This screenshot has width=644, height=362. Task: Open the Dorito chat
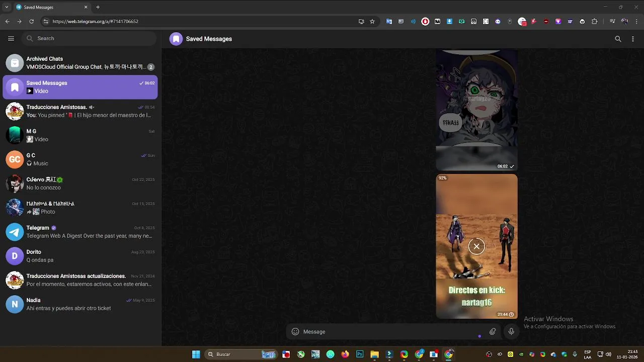(80, 256)
